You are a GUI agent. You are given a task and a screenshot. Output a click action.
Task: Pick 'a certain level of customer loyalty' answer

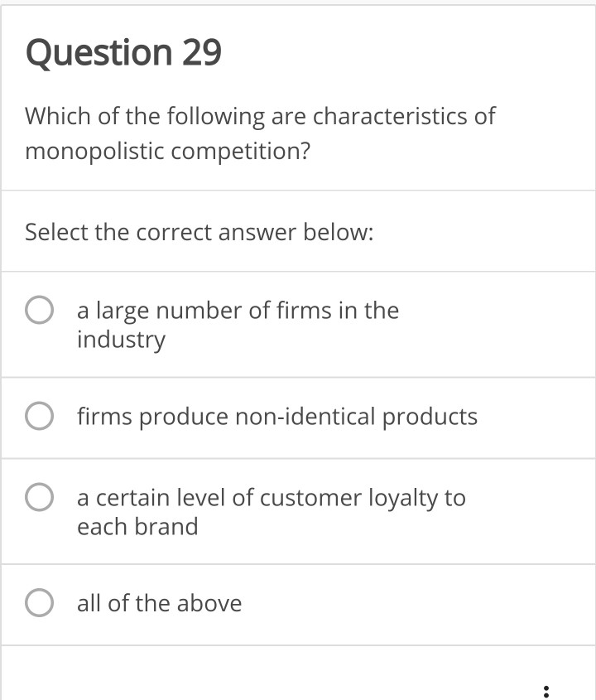click(39, 497)
